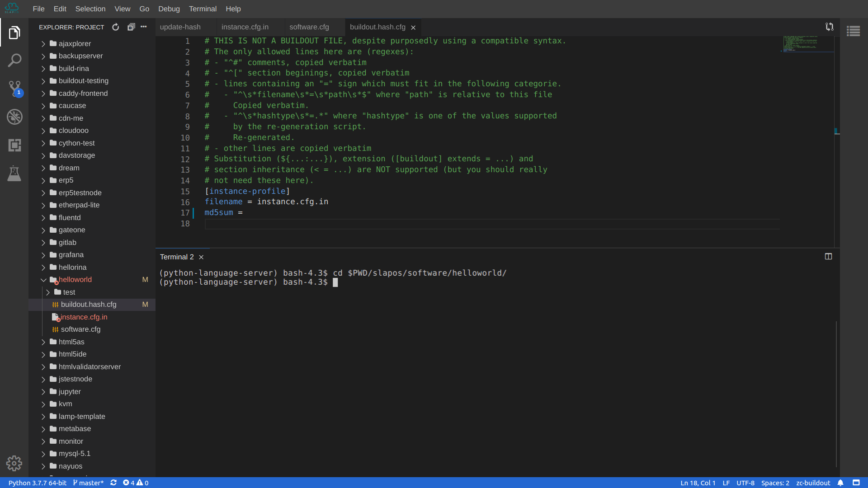Expand the htmlvalidatorserver folder
Viewport: 868px width, 488px height.
tap(43, 367)
